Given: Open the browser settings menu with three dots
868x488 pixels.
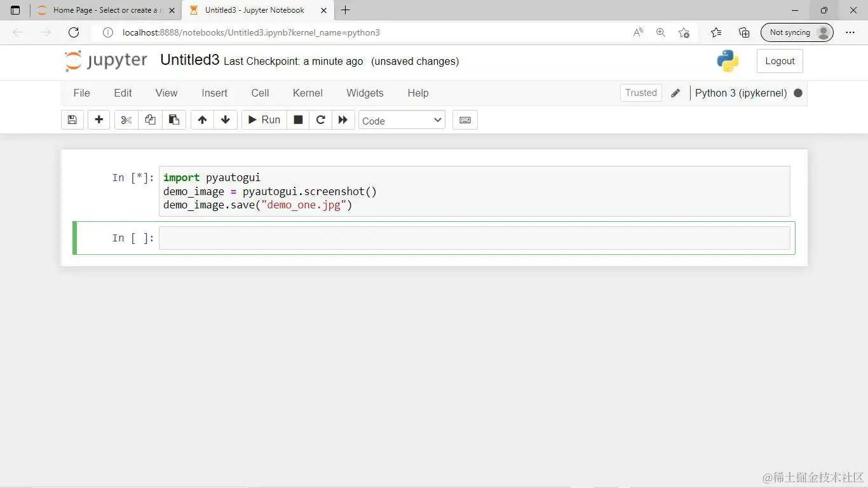Looking at the screenshot, I should [850, 32].
